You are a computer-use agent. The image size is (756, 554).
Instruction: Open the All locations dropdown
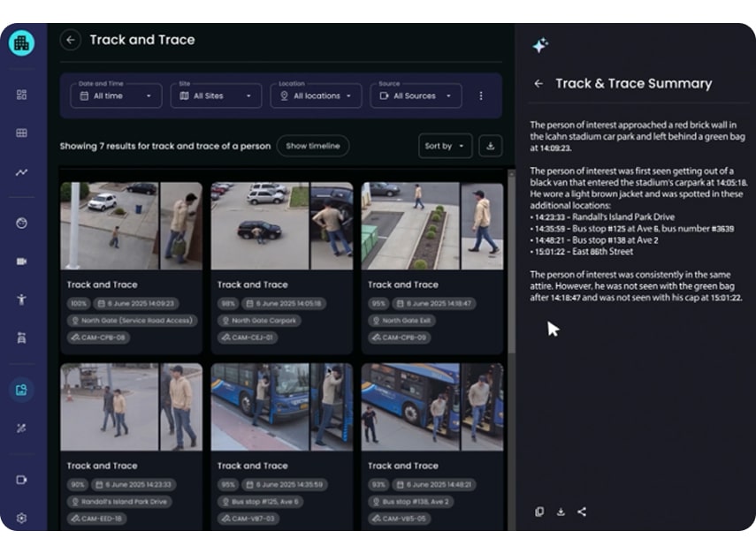pos(316,95)
